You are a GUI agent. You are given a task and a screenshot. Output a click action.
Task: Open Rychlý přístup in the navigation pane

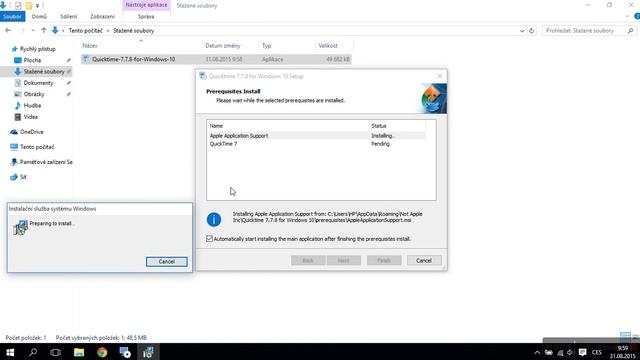tap(38, 49)
